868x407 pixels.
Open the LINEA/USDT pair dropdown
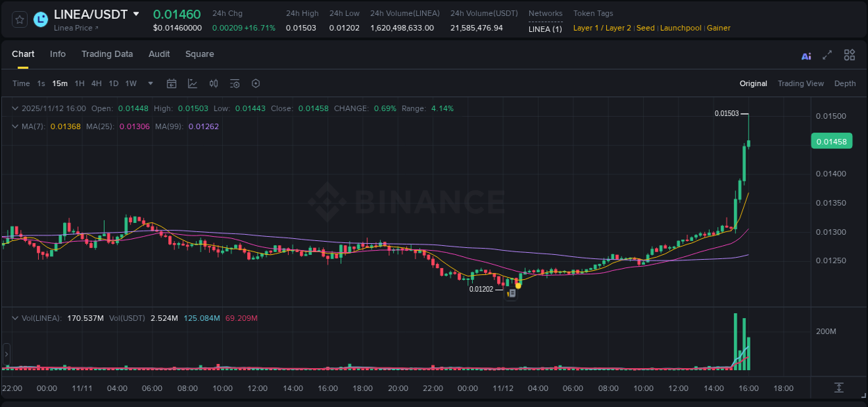[x=136, y=14]
